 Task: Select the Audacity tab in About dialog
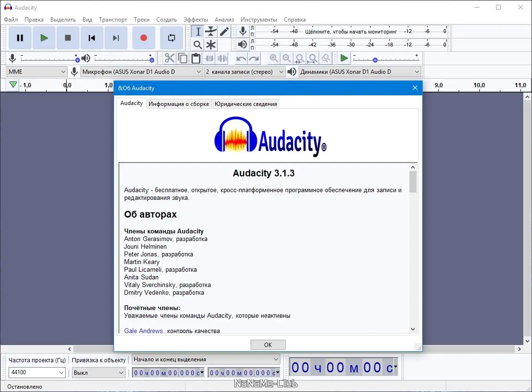pos(131,103)
